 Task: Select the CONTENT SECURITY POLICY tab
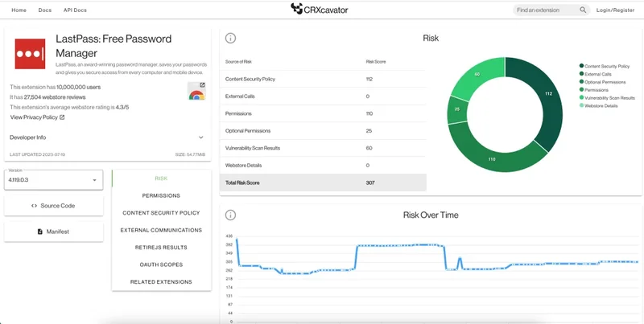[x=162, y=213]
